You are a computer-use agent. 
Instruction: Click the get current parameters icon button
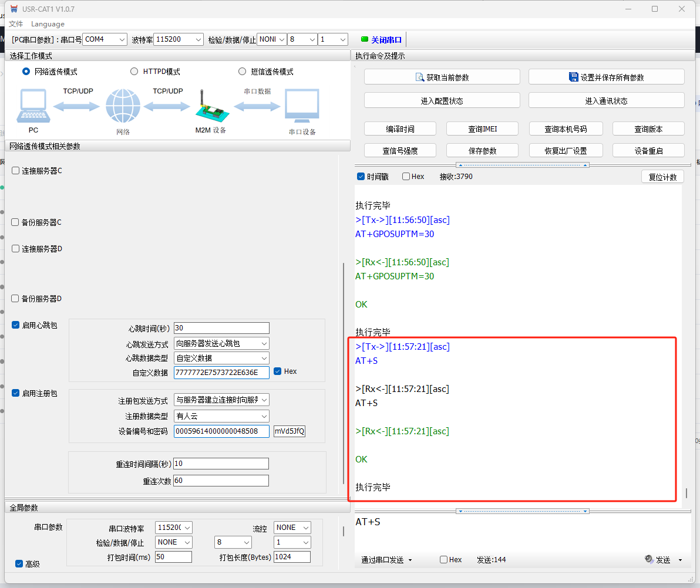point(420,77)
